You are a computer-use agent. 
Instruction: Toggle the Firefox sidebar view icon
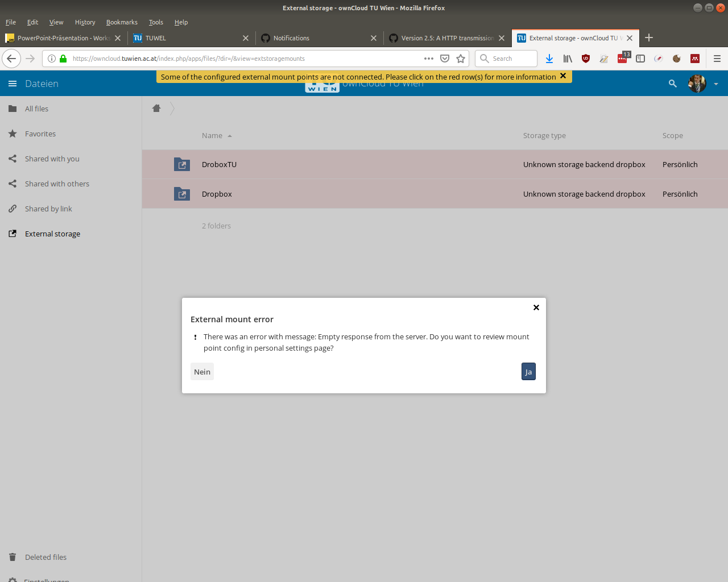pos(640,59)
